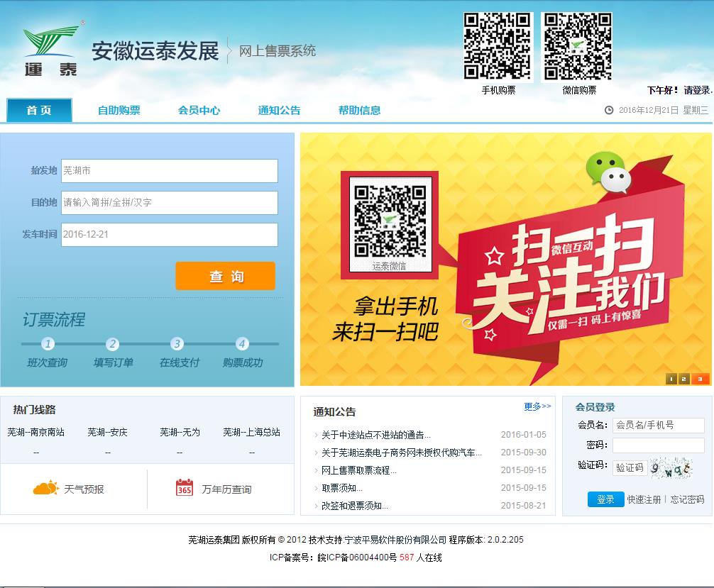Click the orange 查询 button
714x588 pixels.
click(226, 276)
